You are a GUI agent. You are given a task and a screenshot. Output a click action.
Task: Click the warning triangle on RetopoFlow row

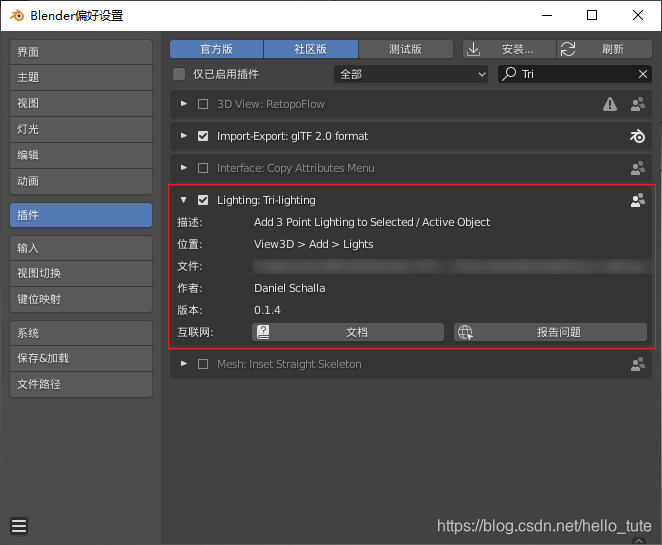(610, 104)
